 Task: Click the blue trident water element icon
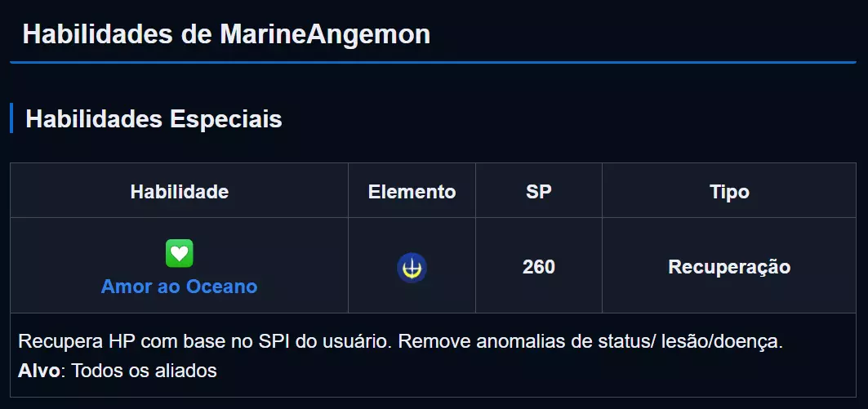[x=412, y=267]
